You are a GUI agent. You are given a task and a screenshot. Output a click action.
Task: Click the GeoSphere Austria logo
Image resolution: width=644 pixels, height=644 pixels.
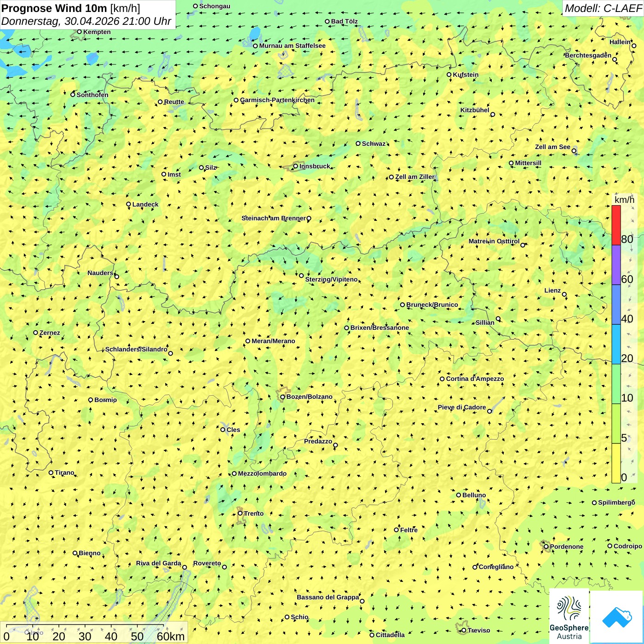[569, 617]
